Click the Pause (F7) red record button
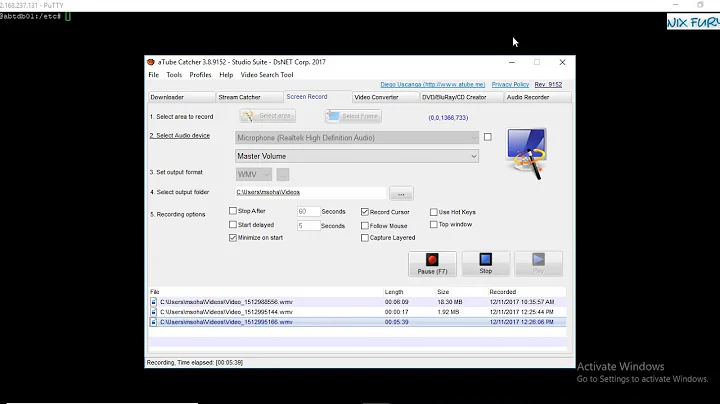The height and width of the screenshot is (404, 720). coord(432,264)
